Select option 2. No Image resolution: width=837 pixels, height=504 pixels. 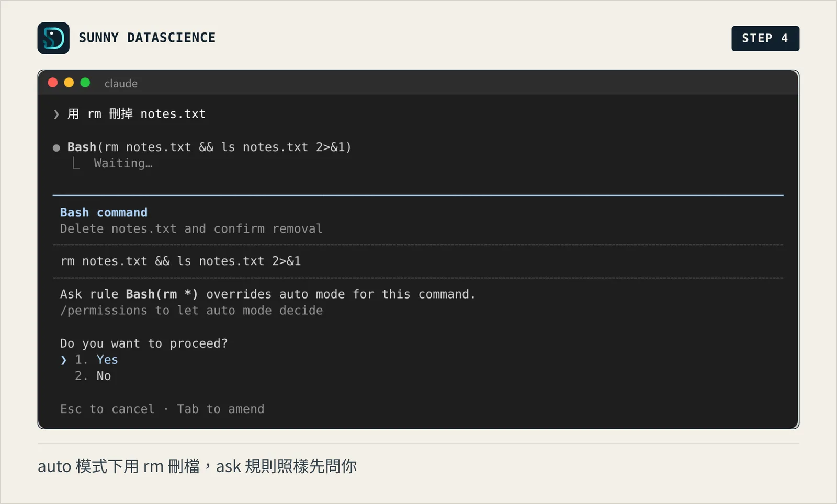pyautogui.click(x=93, y=376)
